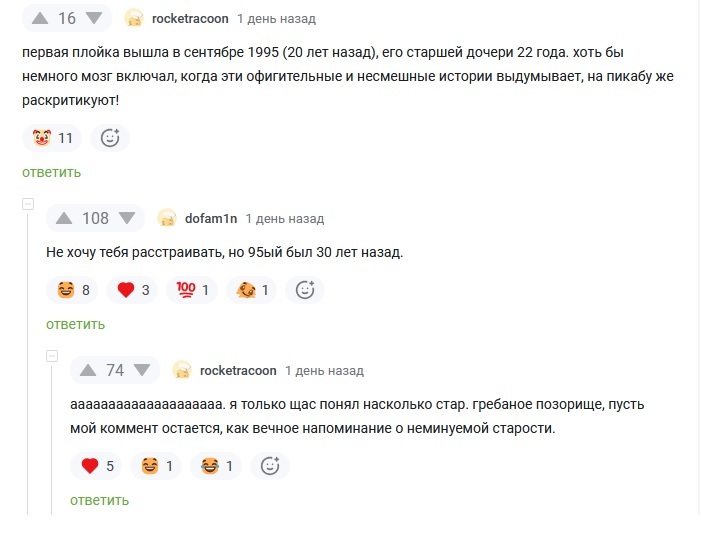The height and width of the screenshot is (548, 701).
Task: Add a new reaction to the last comment
Action: point(270,465)
